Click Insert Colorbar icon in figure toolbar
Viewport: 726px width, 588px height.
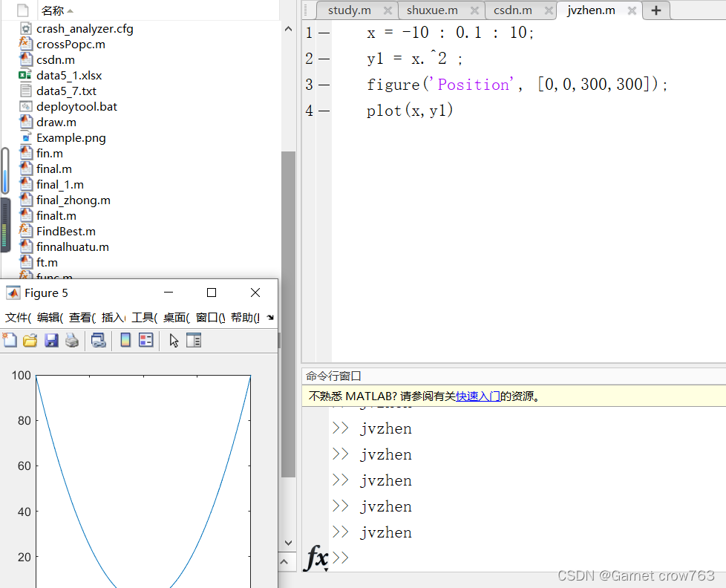125,340
